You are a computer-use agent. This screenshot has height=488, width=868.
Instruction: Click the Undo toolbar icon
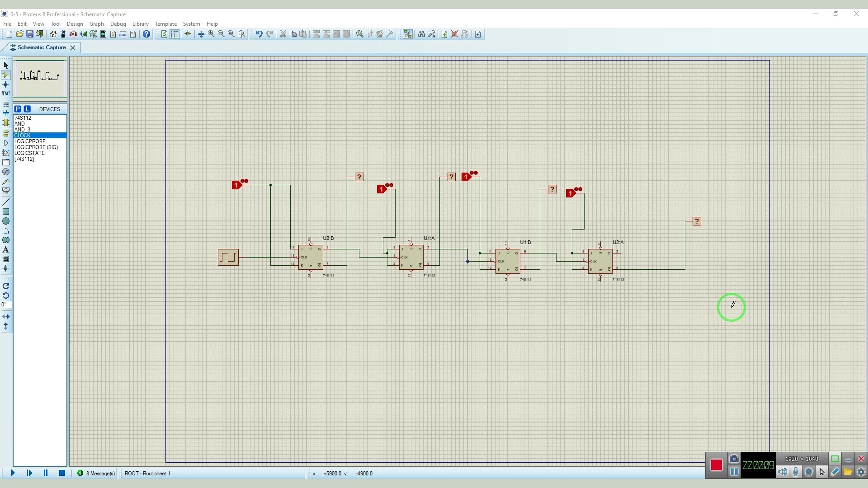pyautogui.click(x=259, y=34)
